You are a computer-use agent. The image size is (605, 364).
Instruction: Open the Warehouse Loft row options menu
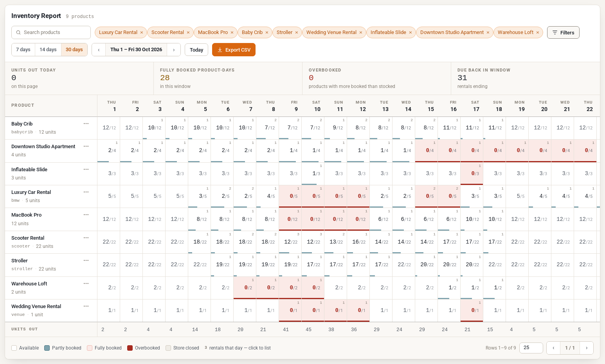[x=86, y=283]
